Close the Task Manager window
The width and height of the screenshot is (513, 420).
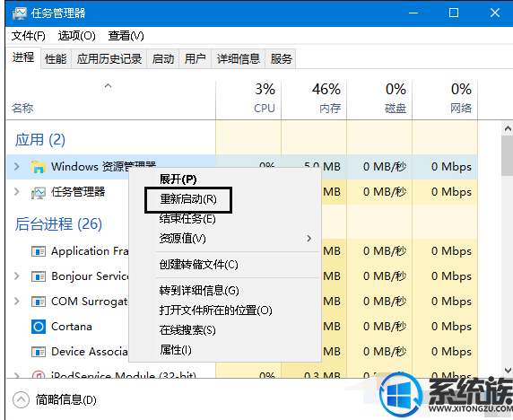pos(494,13)
